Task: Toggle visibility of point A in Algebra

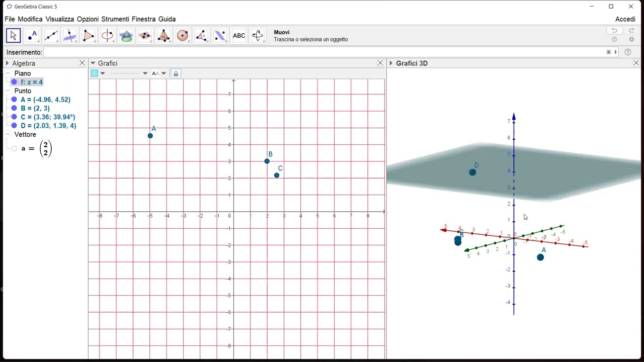Action: pos(14,100)
